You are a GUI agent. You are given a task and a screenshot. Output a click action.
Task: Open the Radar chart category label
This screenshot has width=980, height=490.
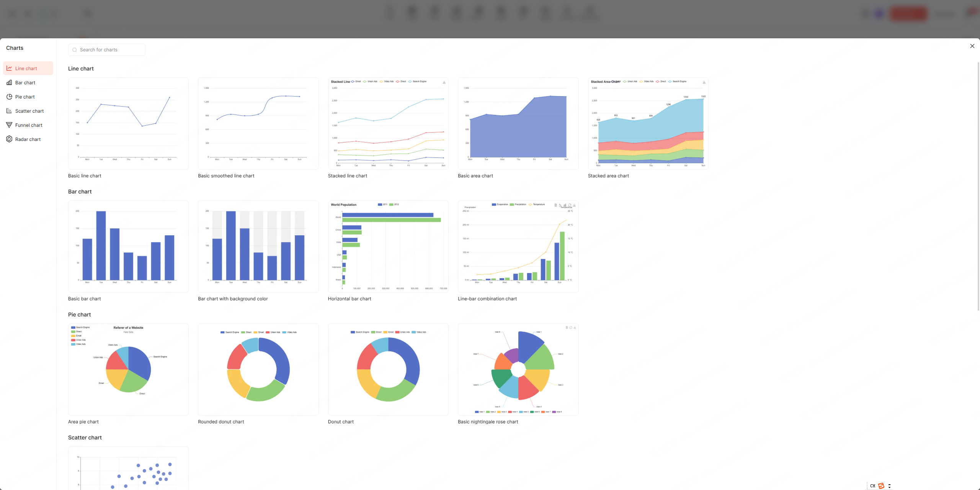(x=28, y=139)
